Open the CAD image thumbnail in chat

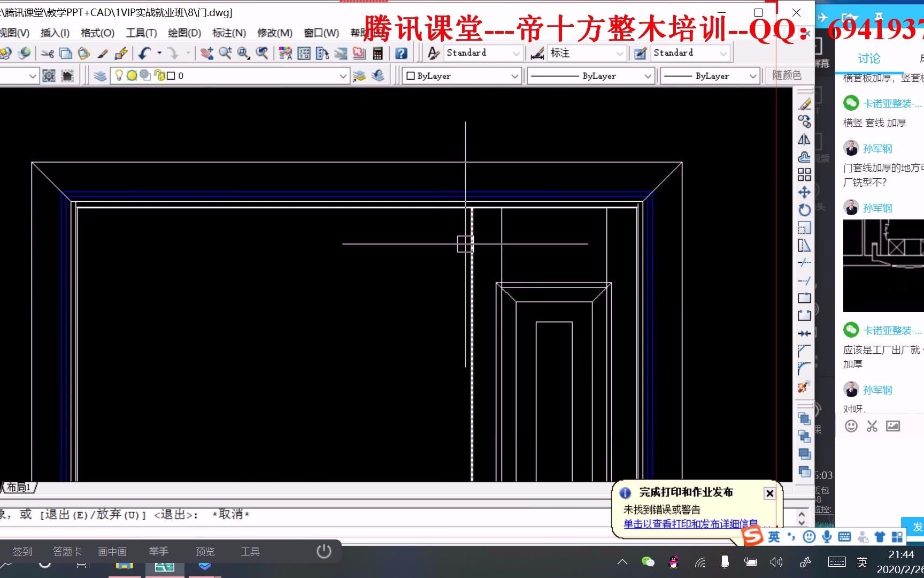[x=883, y=265]
